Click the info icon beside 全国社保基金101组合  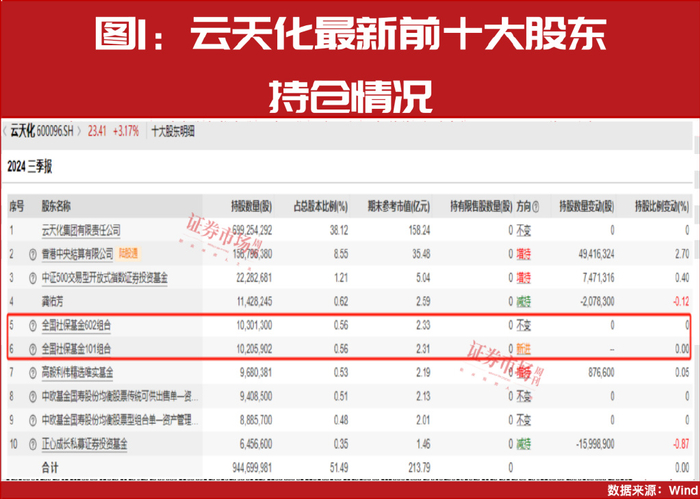(x=33, y=349)
